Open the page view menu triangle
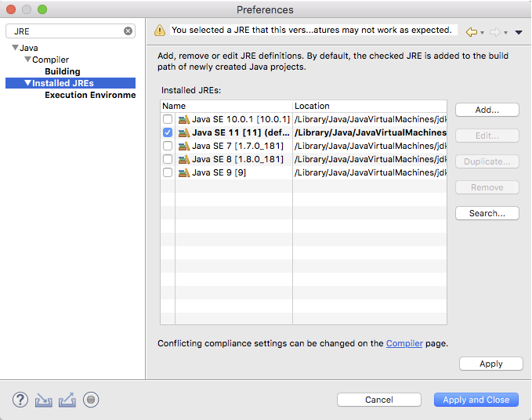This screenshot has width=532, height=420. click(x=519, y=33)
